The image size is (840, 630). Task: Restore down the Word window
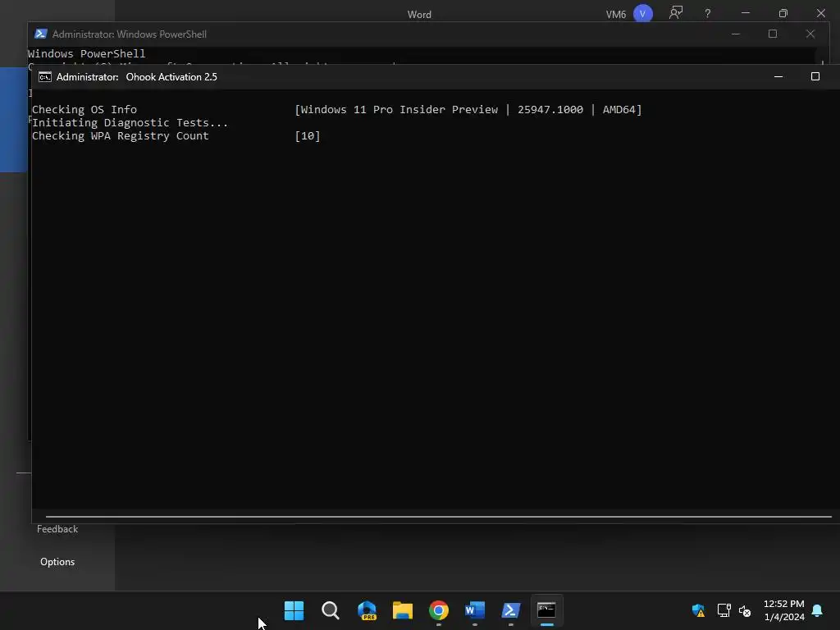click(x=783, y=13)
